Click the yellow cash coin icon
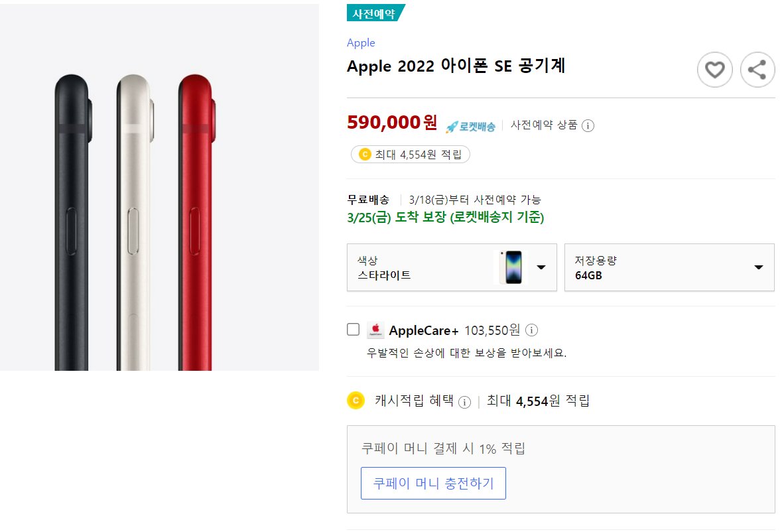This screenshot has width=782, height=532. coord(356,401)
